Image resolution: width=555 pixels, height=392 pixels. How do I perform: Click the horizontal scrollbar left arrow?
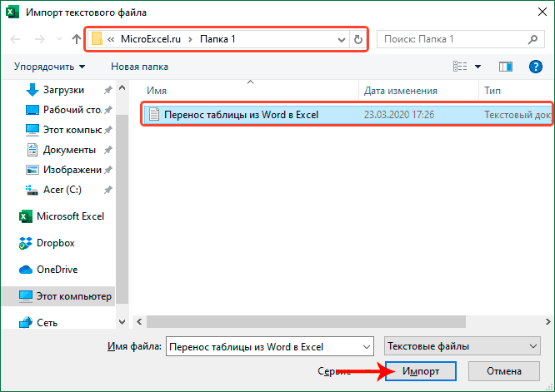[x=139, y=321]
